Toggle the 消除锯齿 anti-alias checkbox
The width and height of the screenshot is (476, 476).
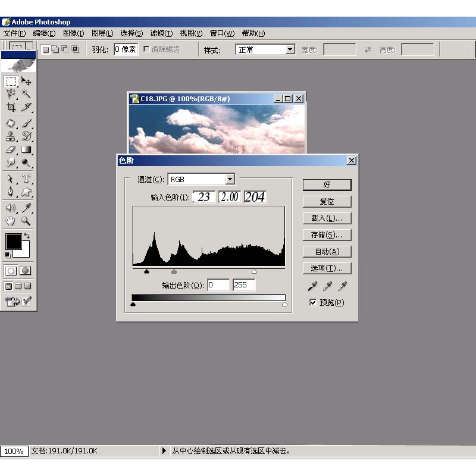click(146, 49)
